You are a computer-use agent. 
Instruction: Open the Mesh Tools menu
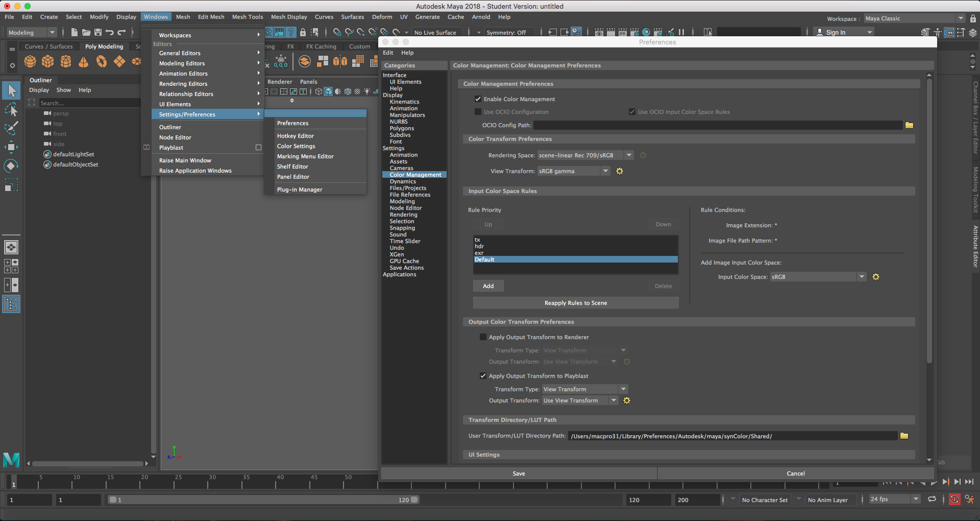click(248, 17)
